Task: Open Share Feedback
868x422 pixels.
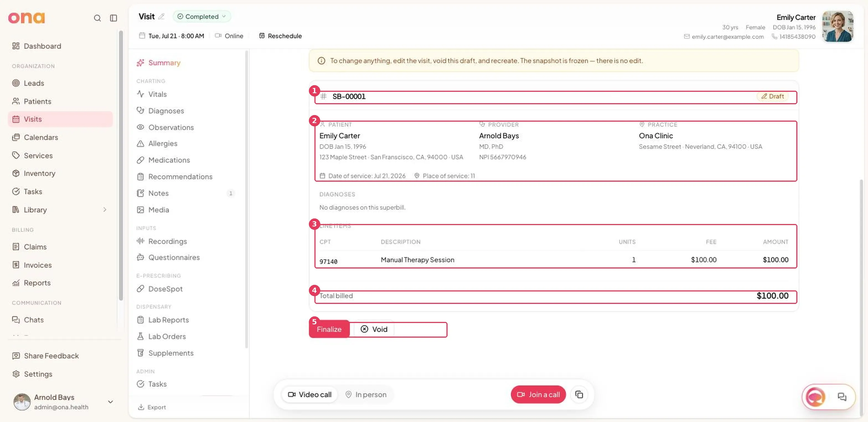Action: coord(45,356)
